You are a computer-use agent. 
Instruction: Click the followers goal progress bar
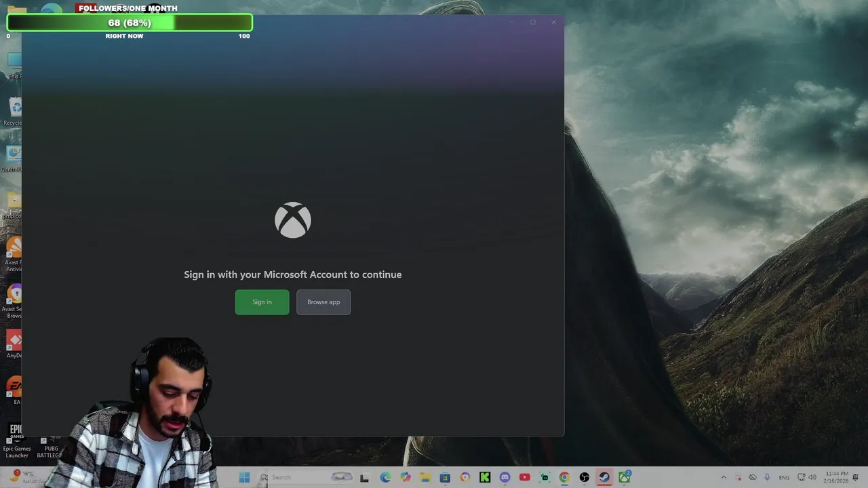[130, 22]
